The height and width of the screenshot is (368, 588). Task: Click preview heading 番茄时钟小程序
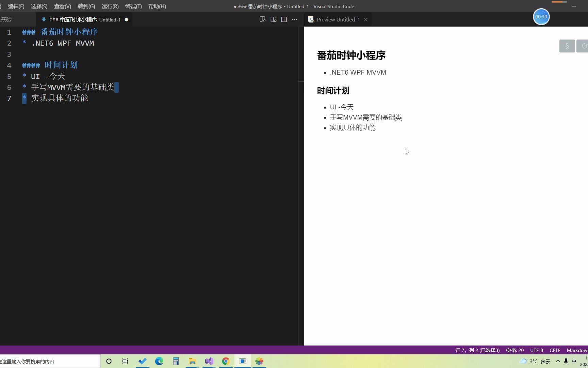coord(351,55)
